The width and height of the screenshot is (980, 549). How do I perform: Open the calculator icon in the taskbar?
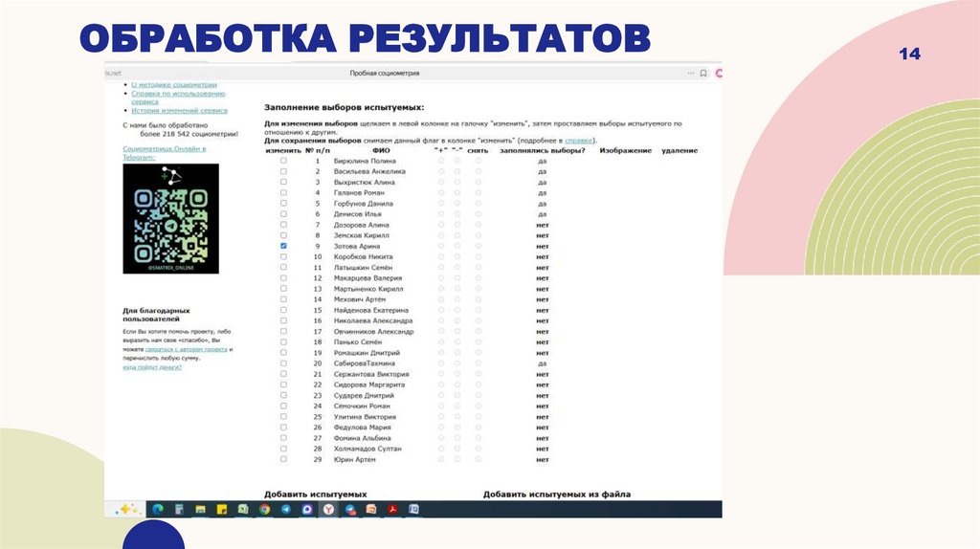coord(179,509)
